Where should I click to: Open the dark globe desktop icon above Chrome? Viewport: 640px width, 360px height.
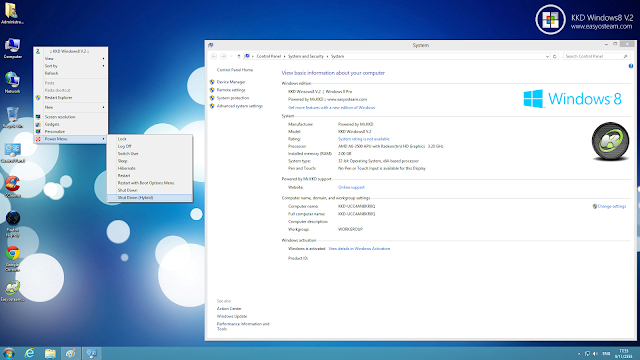point(13,224)
